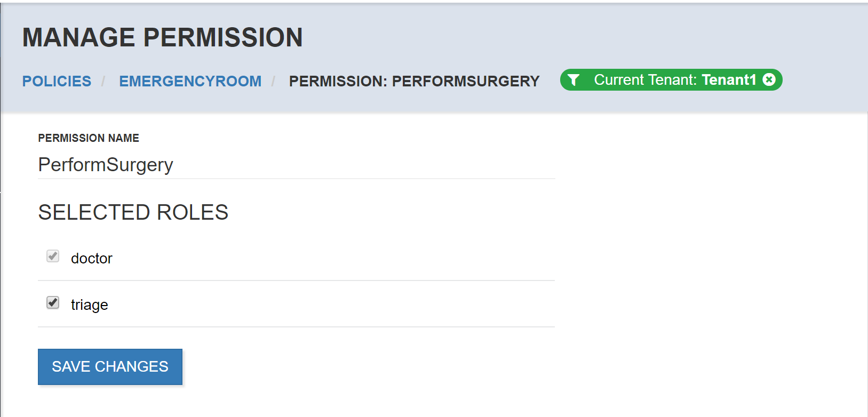Click the funnel filter icon in tenant badge
Viewport: 868px width, 417px height.
574,80
